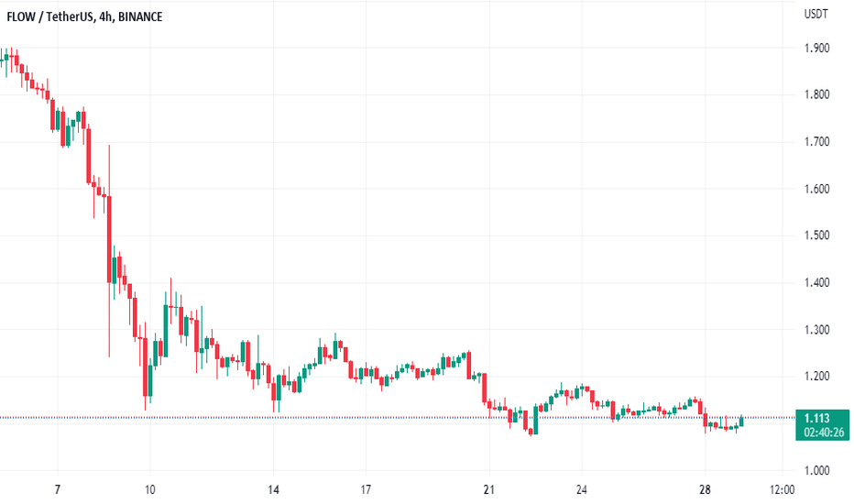Click the 12:00 time axis label
The height and width of the screenshot is (504, 854).
point(783,489)
